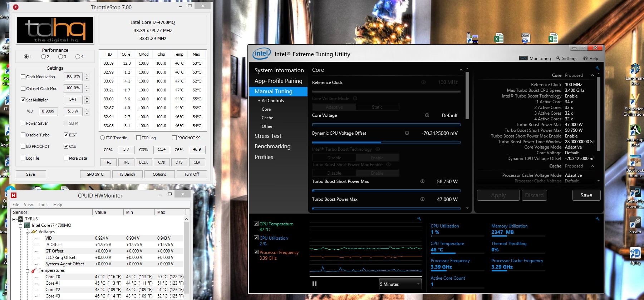Screen dimensions: 644x300
Task: Collapse Intel Core i7 4700MQ tree node
Action: click(21, 226)
